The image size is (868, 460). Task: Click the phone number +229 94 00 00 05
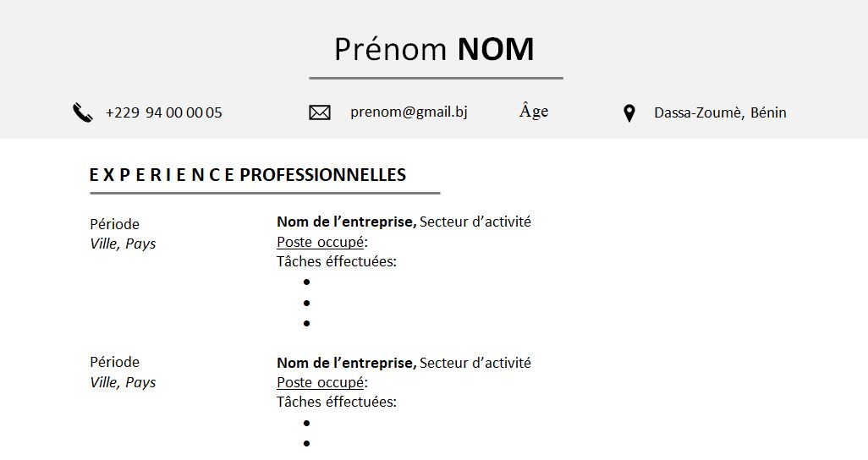(x=163, y=112)
